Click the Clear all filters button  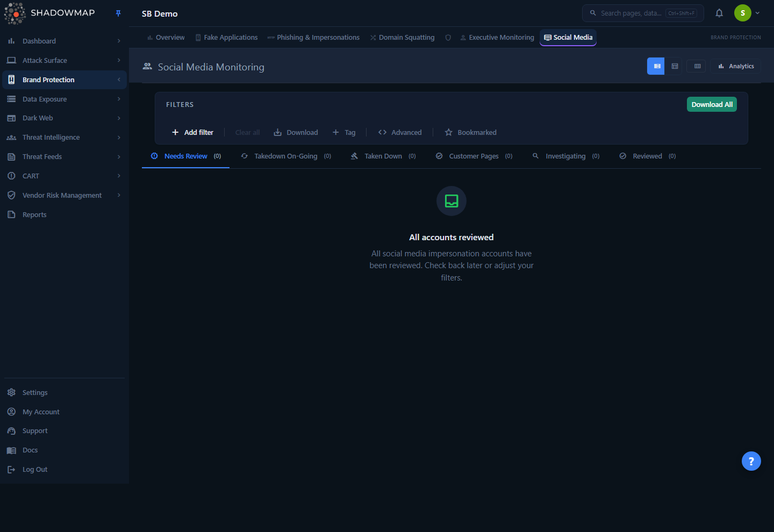[x=247, y=132]
